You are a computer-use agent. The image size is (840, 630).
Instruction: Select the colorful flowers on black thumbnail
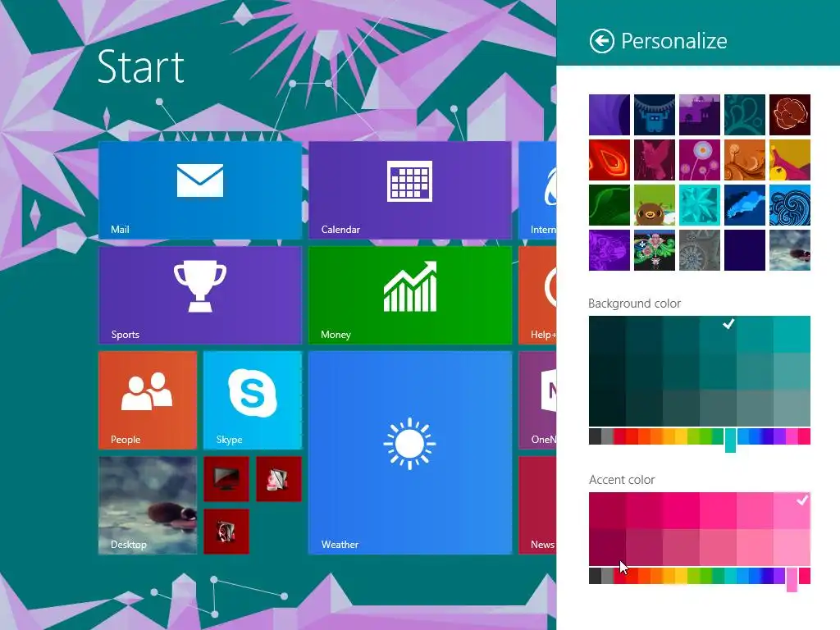tap(655, 250)
